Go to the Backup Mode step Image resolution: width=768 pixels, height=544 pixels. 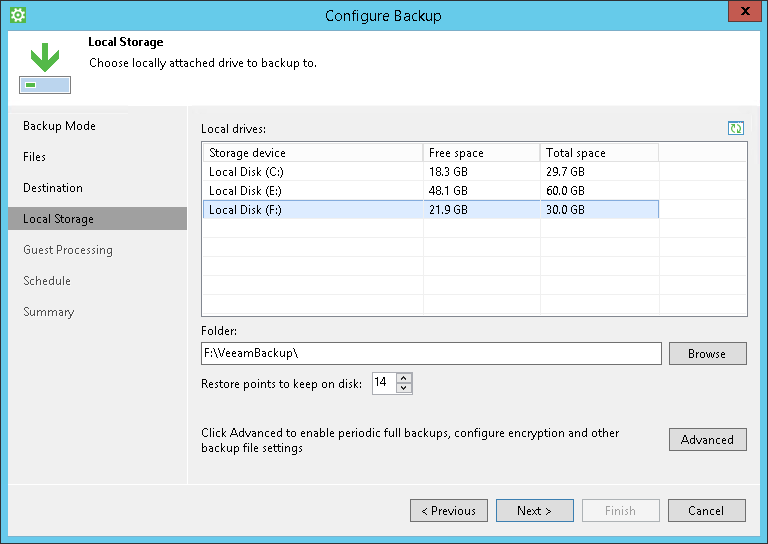point(59,126)
